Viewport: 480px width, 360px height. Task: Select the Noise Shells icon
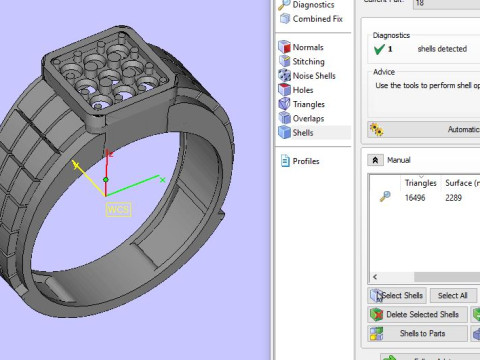[x=284, y=75]
